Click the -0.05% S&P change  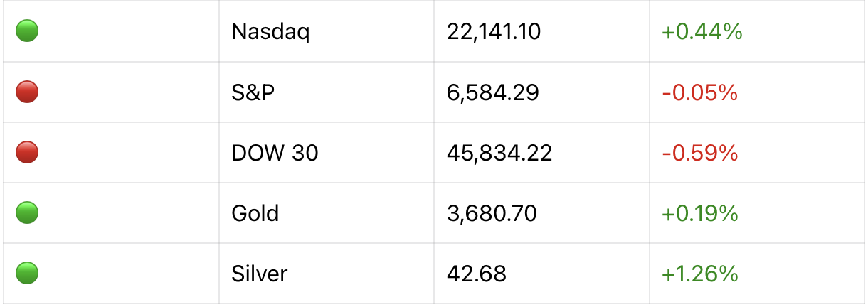click(699, 92)
